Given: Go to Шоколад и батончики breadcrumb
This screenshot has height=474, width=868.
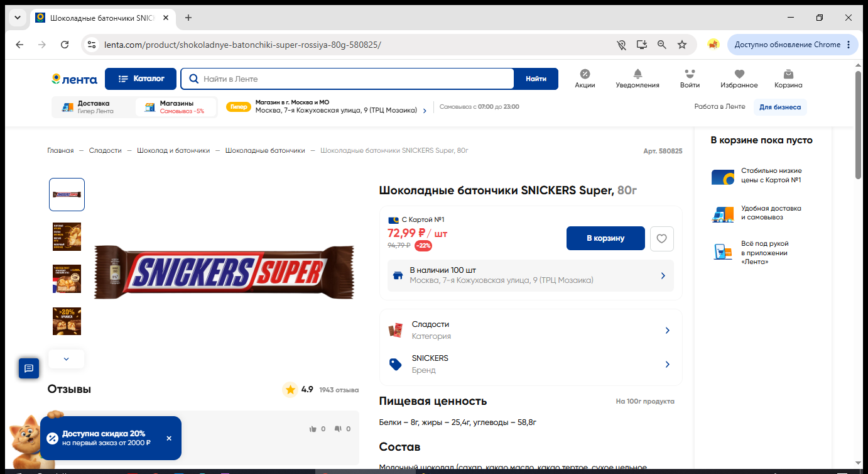Looking at the screenshot, I should 173,151.
